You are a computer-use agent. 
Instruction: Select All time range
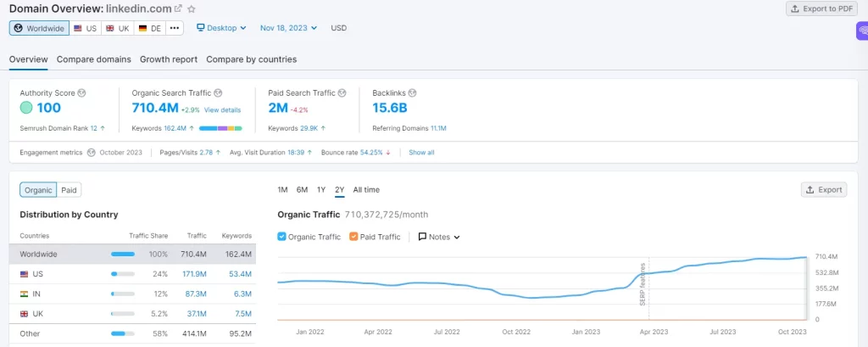tap(366, 189)
